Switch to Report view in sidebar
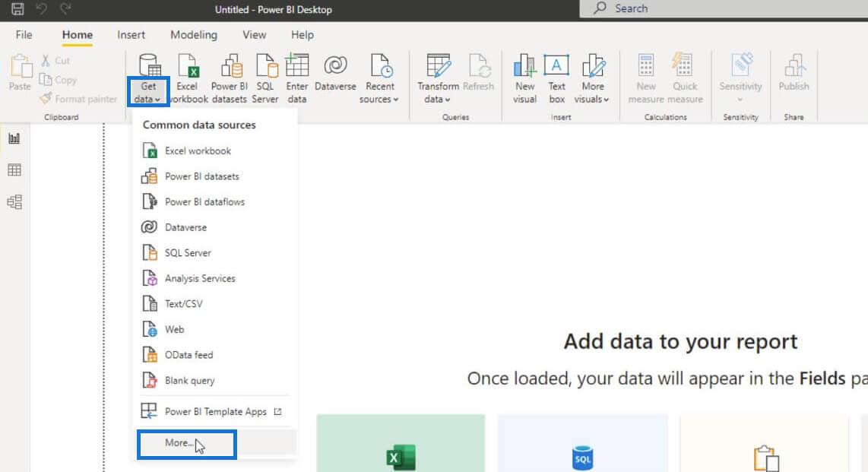Viewport: 868px width, 472px height. point(14,138)
